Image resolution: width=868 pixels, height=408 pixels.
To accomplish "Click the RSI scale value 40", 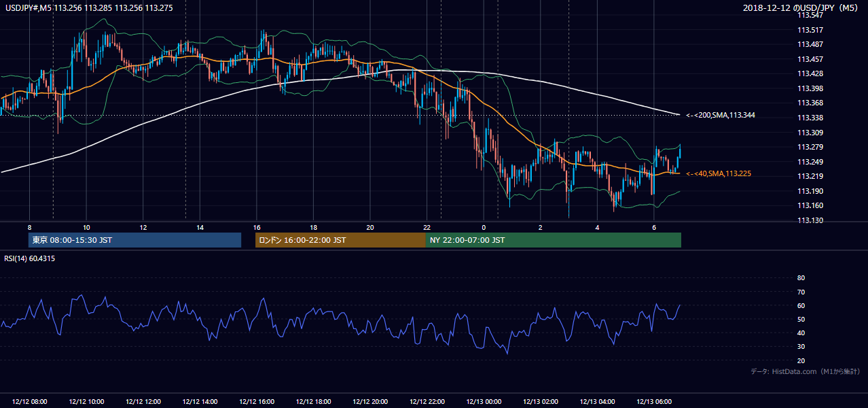I will (x=801, y=333).
